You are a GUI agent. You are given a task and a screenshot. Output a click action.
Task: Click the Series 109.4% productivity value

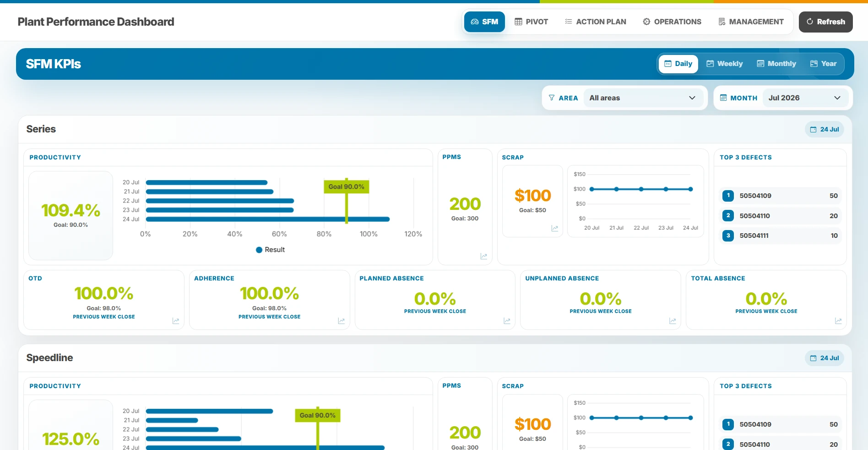tap(71, 210)
